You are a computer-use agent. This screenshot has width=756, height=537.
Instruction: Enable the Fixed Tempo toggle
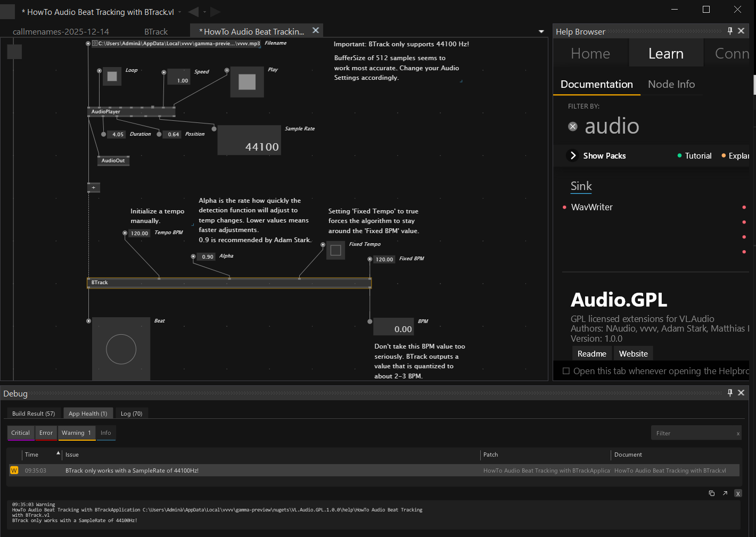click(335, 250)
